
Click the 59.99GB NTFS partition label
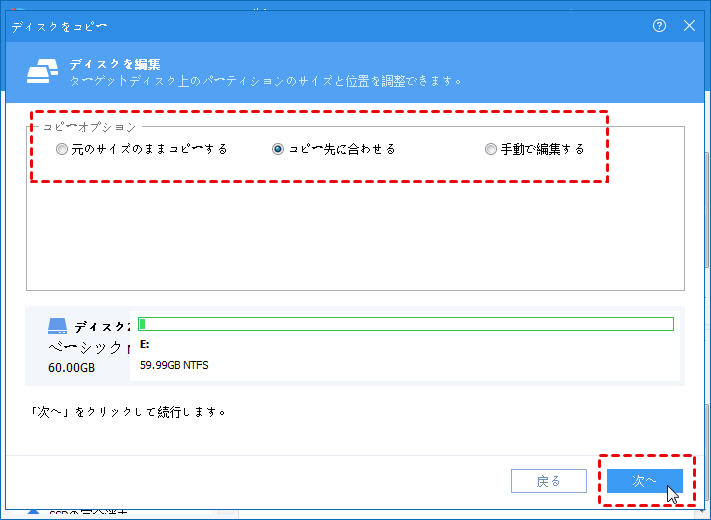(174, 365)
